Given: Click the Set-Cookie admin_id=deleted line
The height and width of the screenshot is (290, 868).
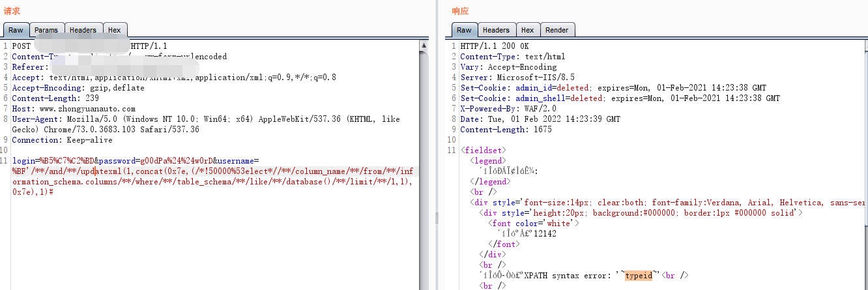Looking at the screenshot, I should coord(613,88).
